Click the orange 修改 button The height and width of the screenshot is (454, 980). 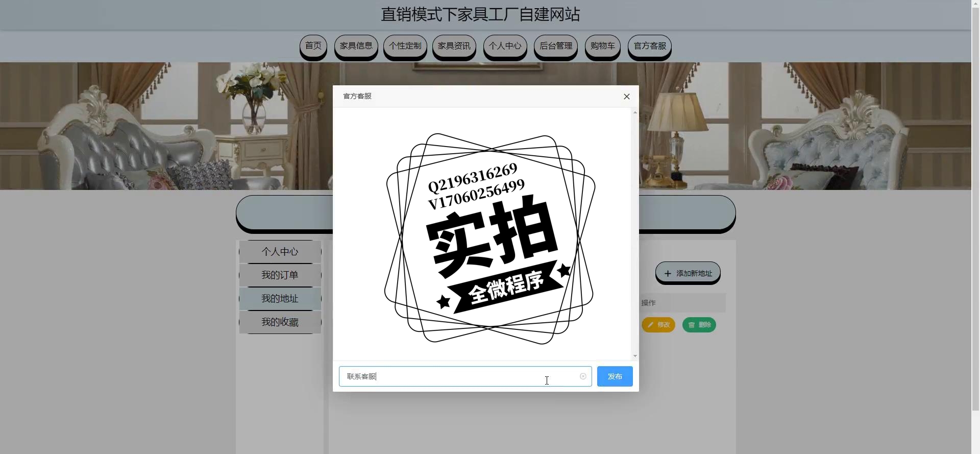[658, 325]
